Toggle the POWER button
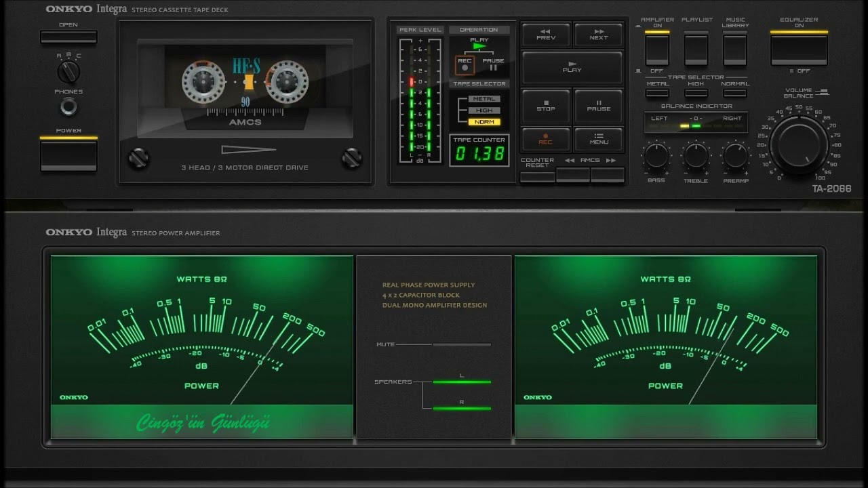This screenshot has width=868, height=488. tap(68, 155)
